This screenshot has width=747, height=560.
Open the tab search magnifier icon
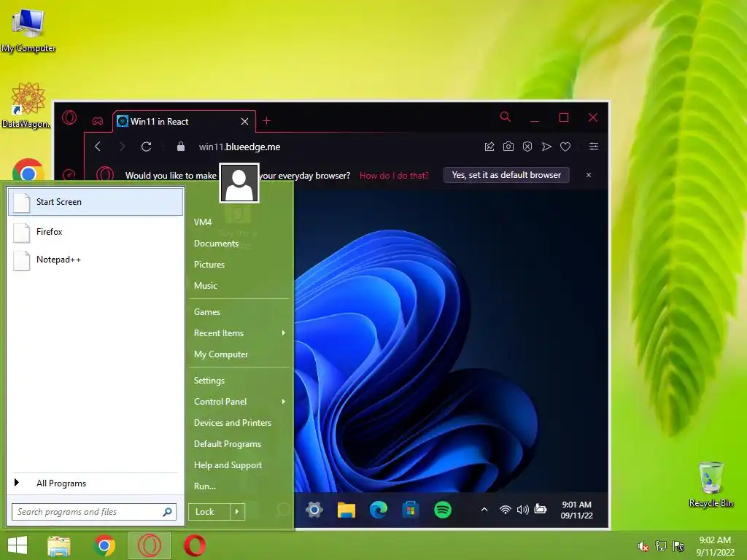[506, 117]
